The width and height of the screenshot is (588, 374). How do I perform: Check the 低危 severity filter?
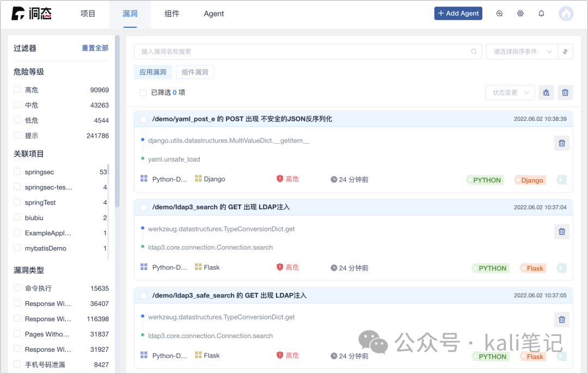[x=17, y=120]
